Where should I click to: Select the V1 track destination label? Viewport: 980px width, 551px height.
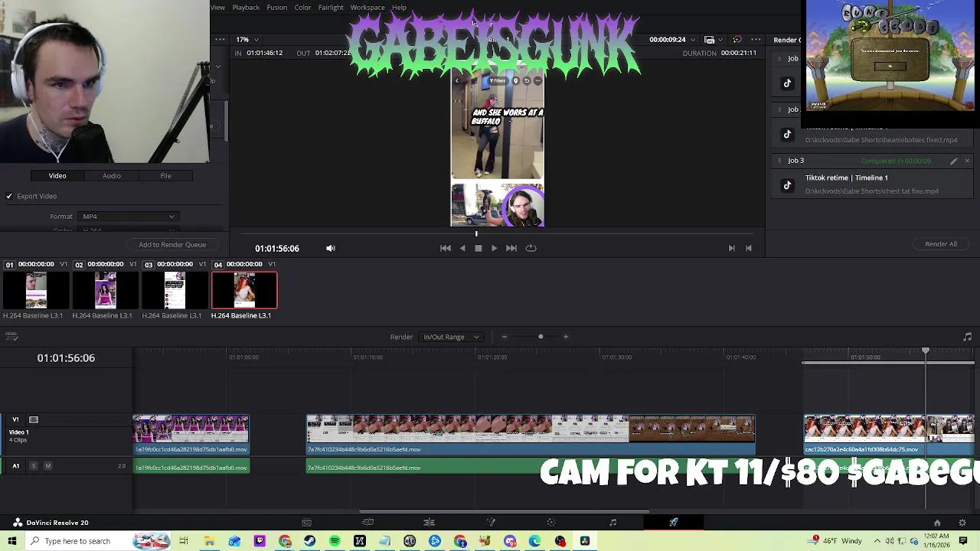click(15, 419)
